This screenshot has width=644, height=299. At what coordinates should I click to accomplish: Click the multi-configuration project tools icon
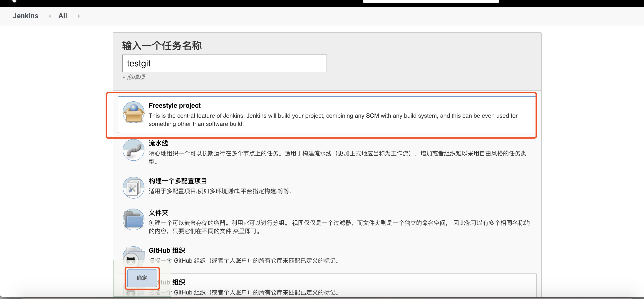coord(133,188)
